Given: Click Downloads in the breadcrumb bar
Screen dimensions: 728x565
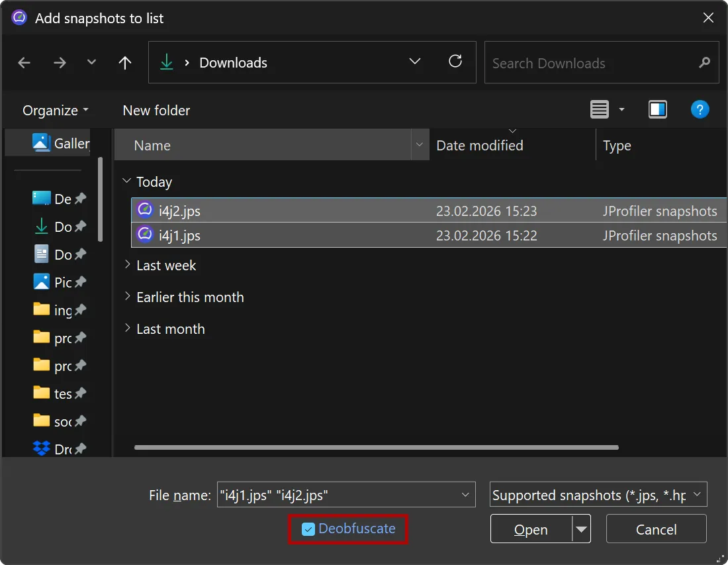Looking at the screenshot, I should click(233, 62).
